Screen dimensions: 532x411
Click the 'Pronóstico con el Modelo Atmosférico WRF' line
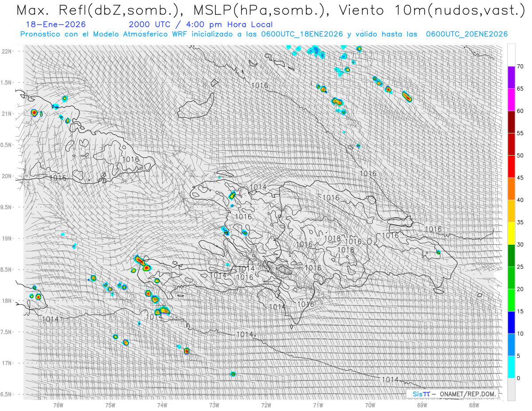[264, 34]
